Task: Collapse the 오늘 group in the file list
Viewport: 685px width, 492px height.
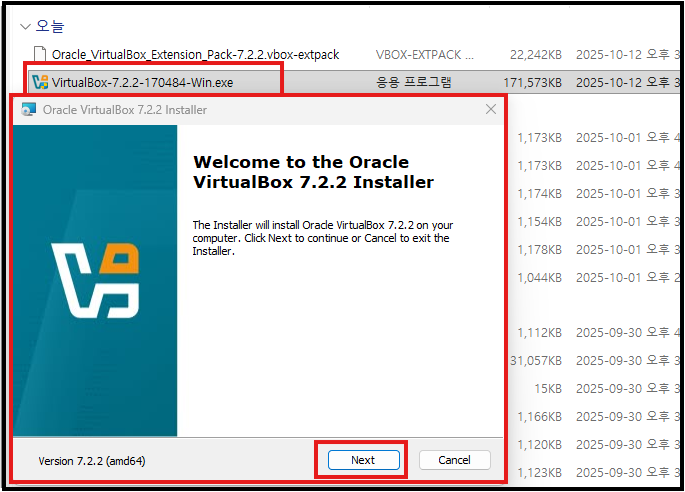Action: [25, 27]
